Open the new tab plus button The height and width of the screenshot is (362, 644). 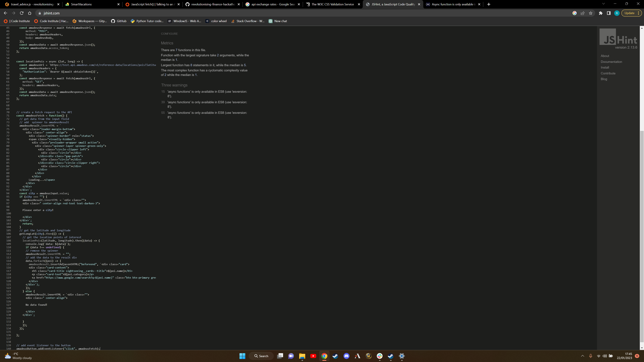(489, 4)
